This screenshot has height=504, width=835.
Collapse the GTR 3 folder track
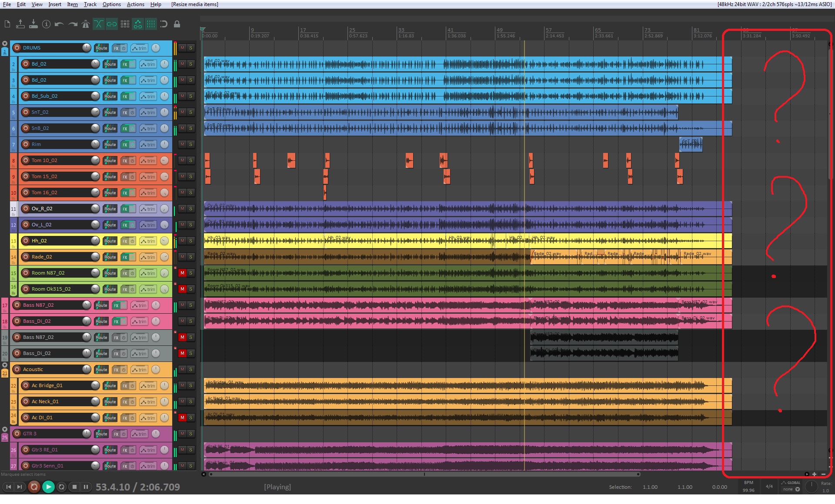5,430
